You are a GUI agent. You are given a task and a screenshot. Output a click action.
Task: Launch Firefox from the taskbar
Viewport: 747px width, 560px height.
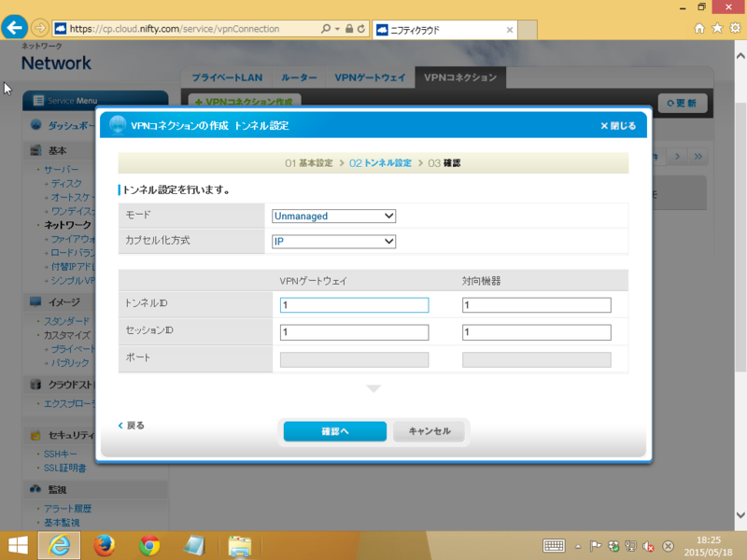click(x=104, y=546)
